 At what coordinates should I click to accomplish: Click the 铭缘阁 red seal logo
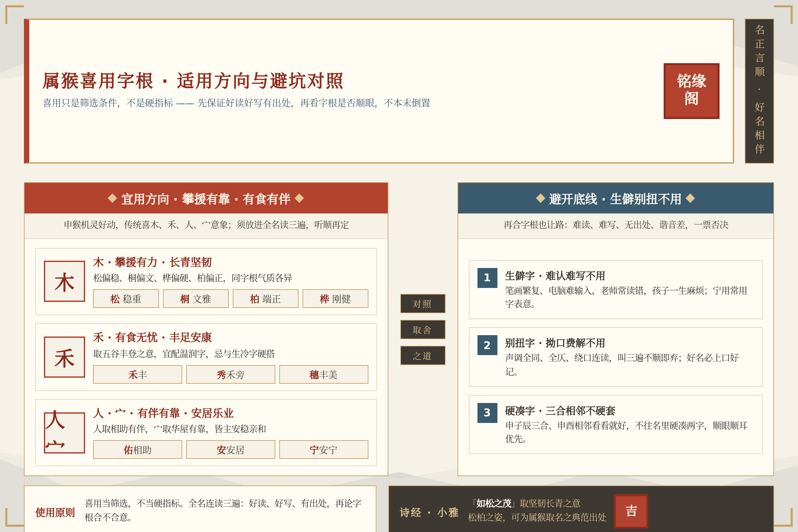(x=691, y=91)
